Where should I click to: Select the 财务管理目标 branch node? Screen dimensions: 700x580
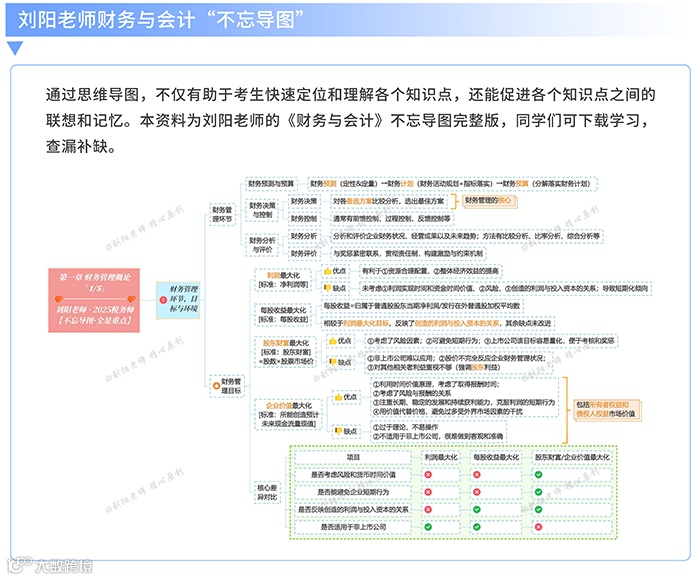click(227, 386)
